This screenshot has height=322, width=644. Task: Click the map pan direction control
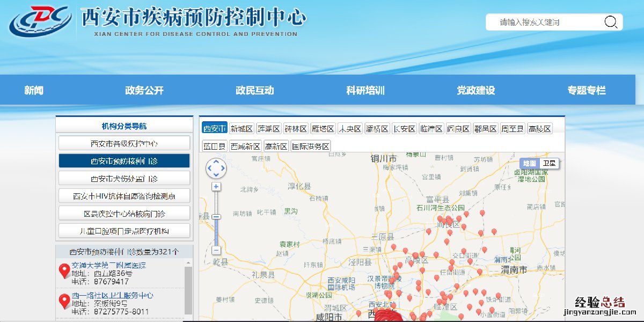coord(216,169)
